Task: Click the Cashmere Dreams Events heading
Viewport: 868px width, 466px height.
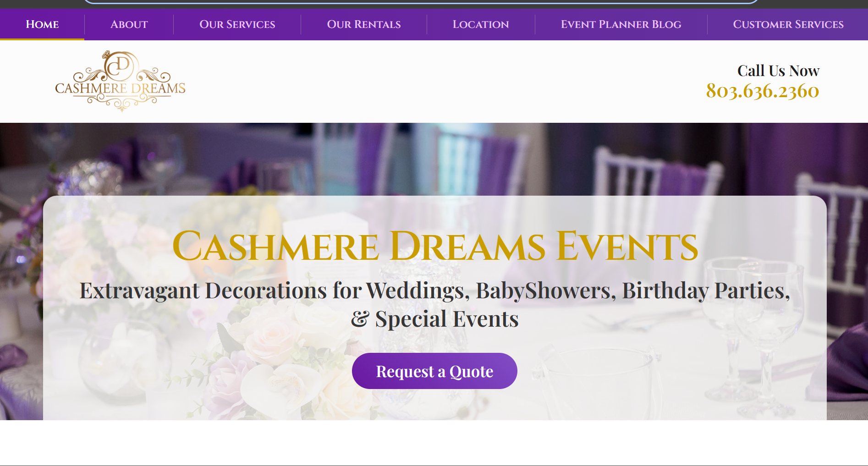Action: [435, 246]
